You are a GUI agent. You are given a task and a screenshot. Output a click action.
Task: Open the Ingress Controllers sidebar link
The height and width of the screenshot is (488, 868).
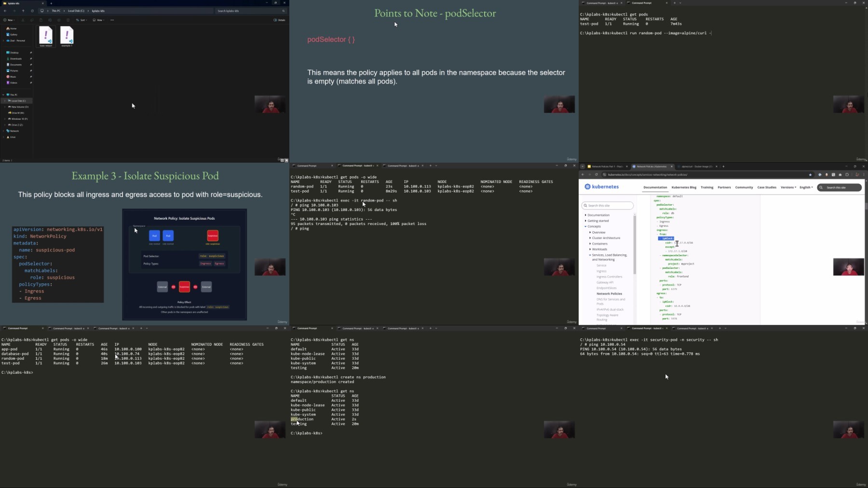(609, 277)
